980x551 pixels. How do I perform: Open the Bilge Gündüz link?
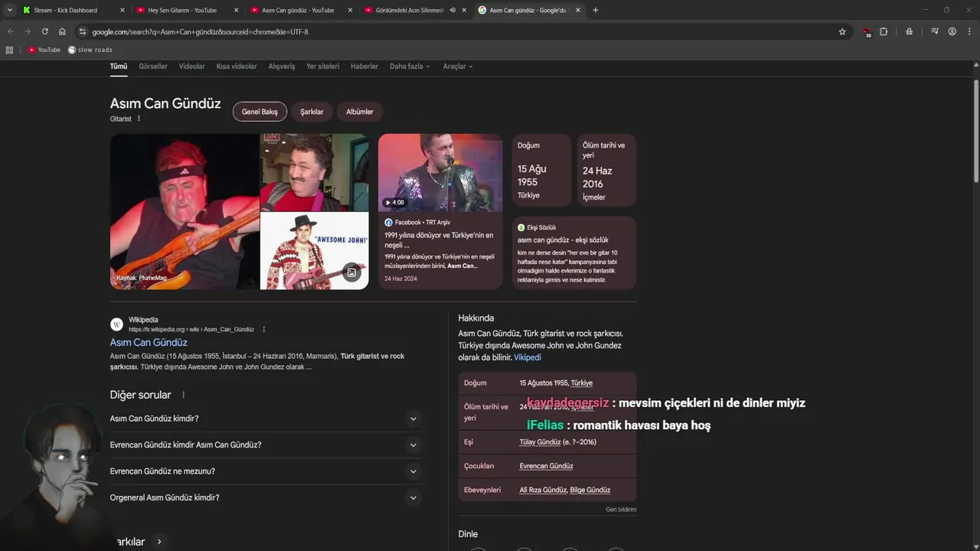(x=590, y=490)
